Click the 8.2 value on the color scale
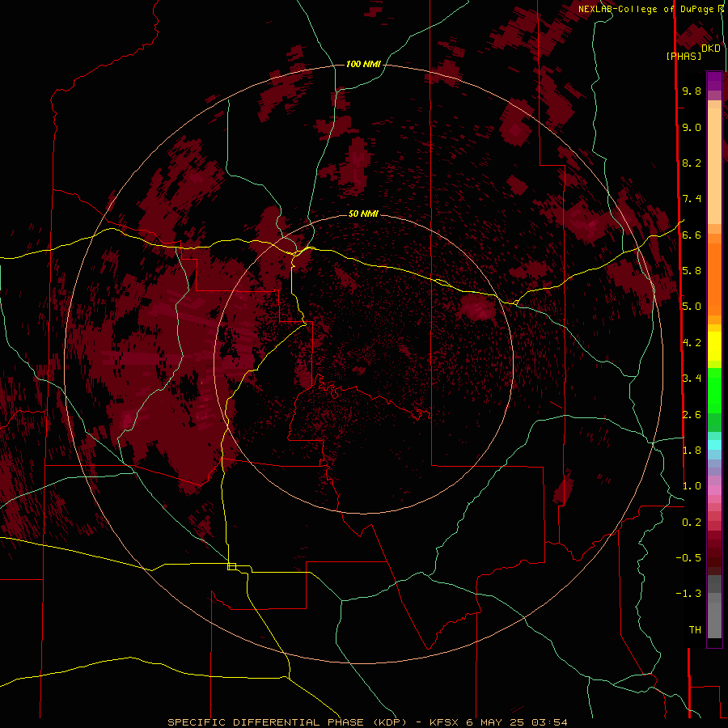Viewport: 728px width, 728px height. point(692,163)
